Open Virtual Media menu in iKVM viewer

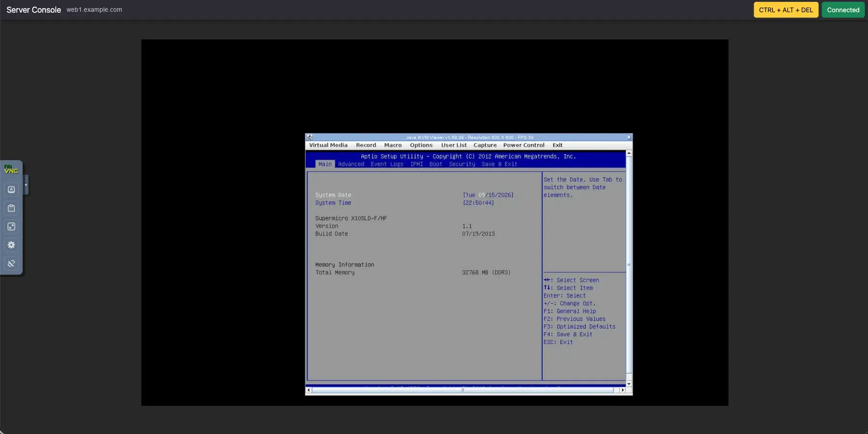point(328,145)
